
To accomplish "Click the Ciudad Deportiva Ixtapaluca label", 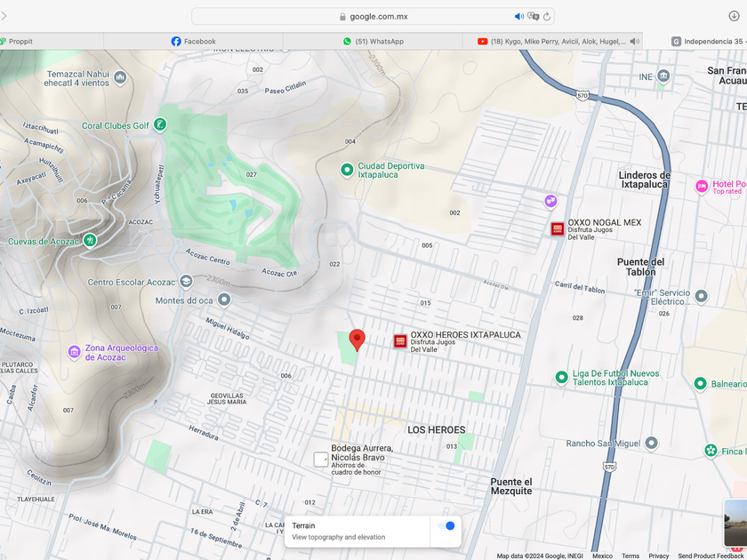I will [391, 170].
